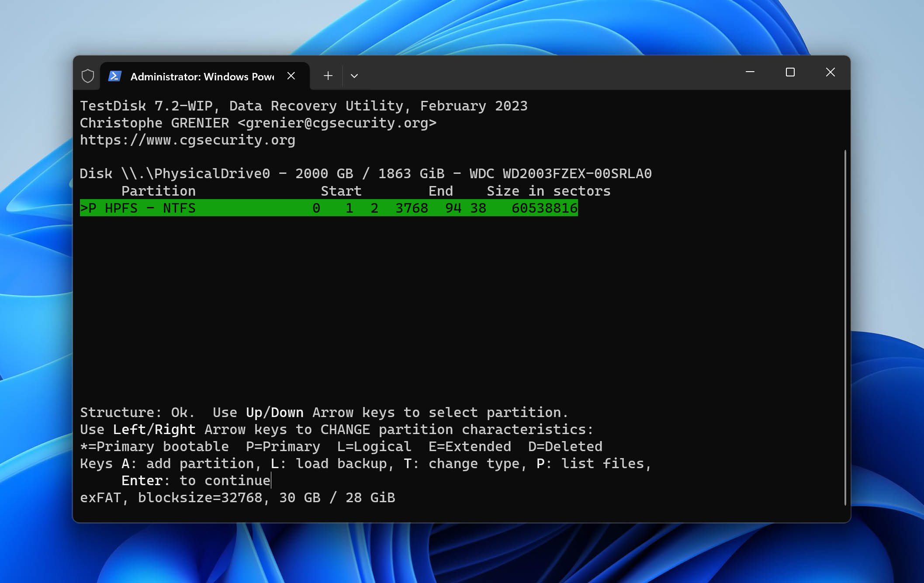This screenshot has width=924, height=583.
Task: Click the end cylinder value 3768
Action: [412, 208]
